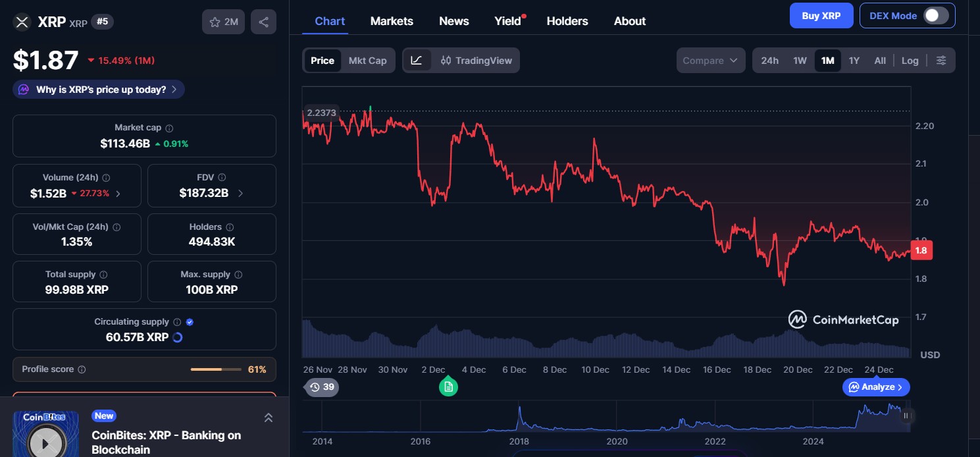The image size is (980, 457).
Task: Click the Buy XRP button
Action: tap(821, 15)
